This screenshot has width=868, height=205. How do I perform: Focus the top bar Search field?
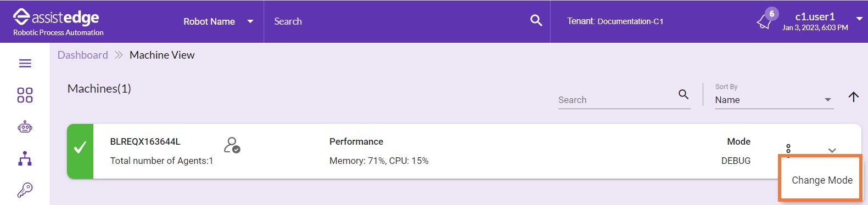click(x=398, y=21)
